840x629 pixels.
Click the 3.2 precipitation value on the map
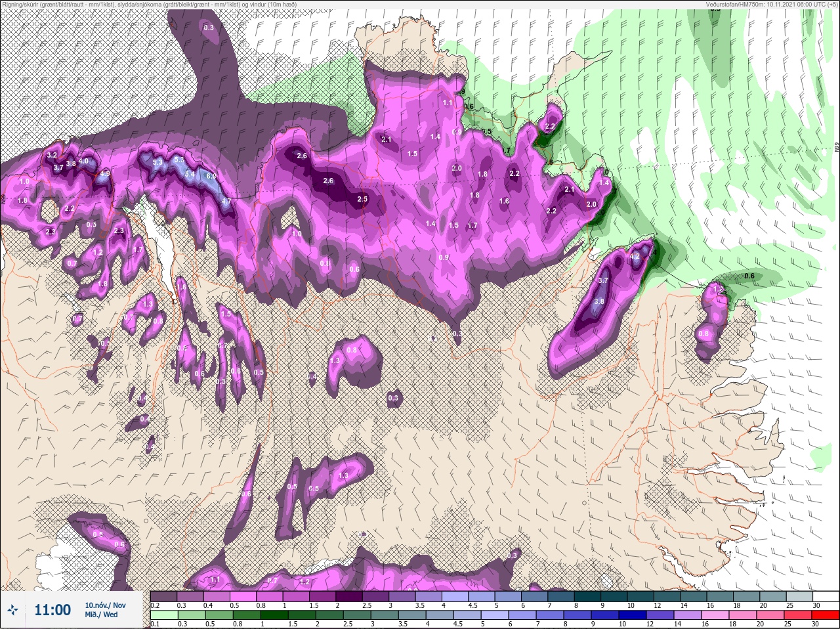[52, 156]
